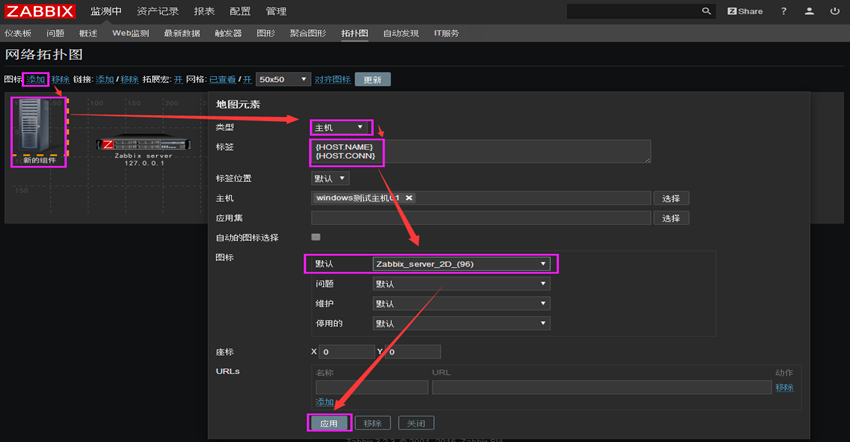Screen dimensions: 850x442
Task: Click the 更新 button
Action: pyautogui.click(x=372, y=79)
